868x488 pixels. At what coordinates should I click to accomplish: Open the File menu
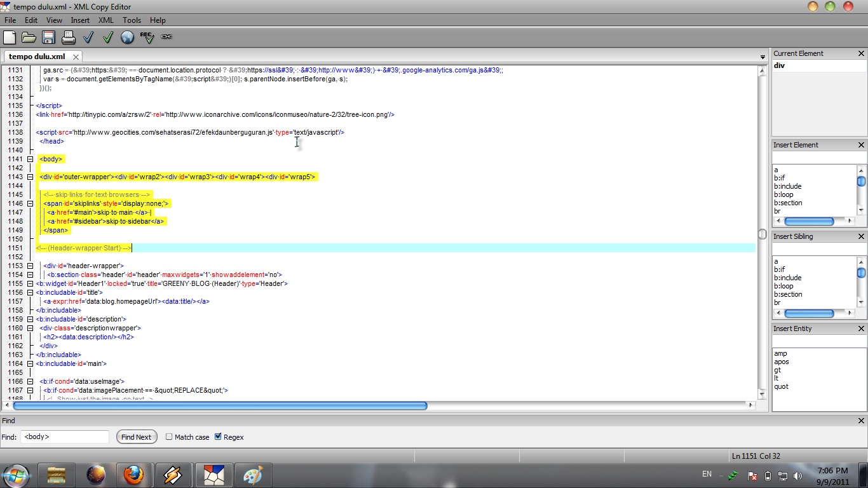pos(10,20)
